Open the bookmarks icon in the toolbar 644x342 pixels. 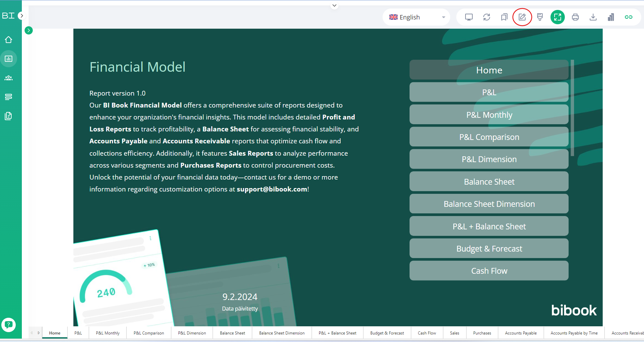coord(504,17)
